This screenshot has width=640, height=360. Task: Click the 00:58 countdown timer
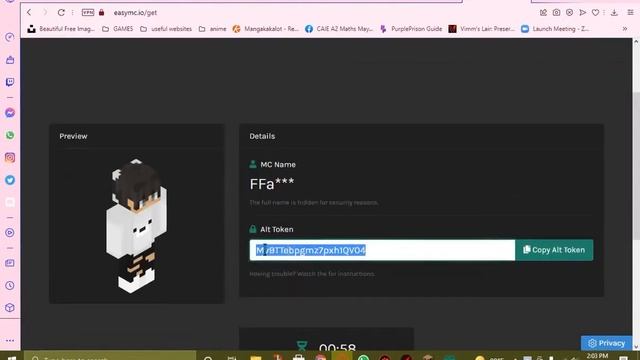point(337,348)
